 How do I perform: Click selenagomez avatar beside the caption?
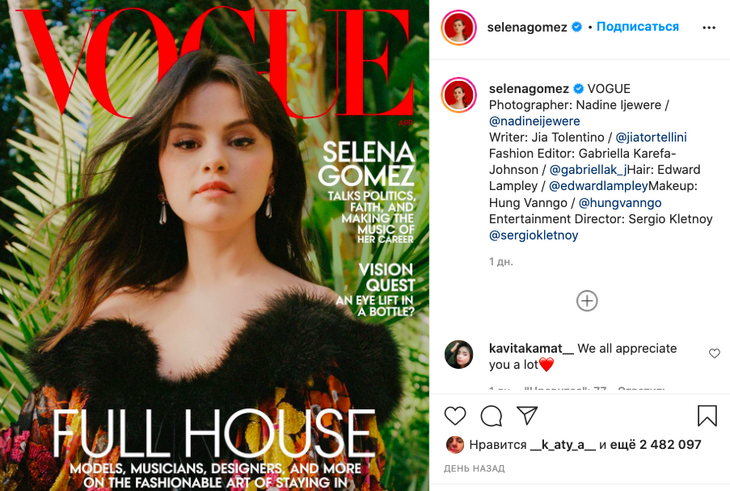(459, 95)
